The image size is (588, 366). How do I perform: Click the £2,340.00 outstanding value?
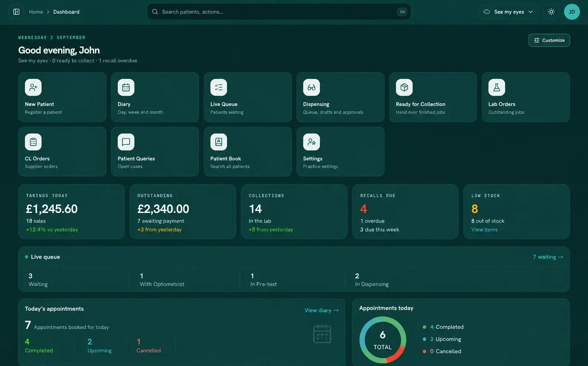click(x=163, y=209)
